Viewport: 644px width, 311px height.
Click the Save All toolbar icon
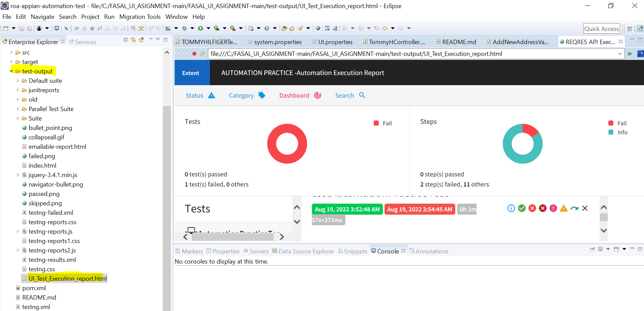tap(29, 28)
